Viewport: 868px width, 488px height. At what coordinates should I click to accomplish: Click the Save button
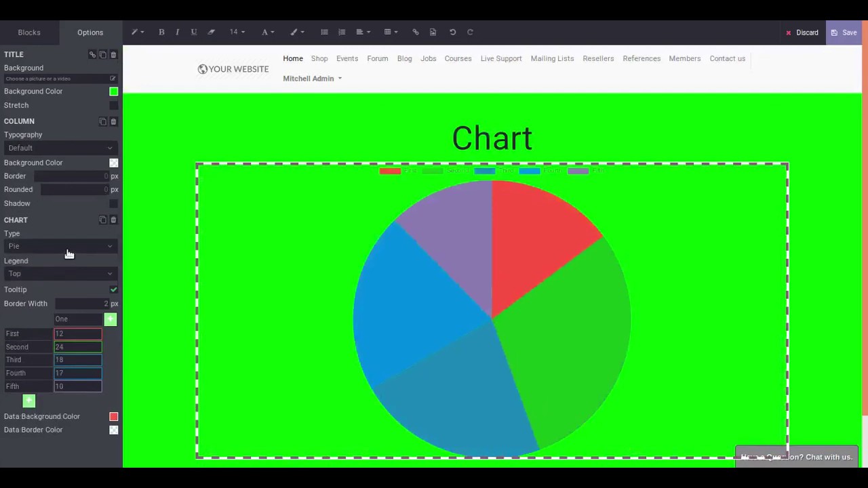coord(844,33)
